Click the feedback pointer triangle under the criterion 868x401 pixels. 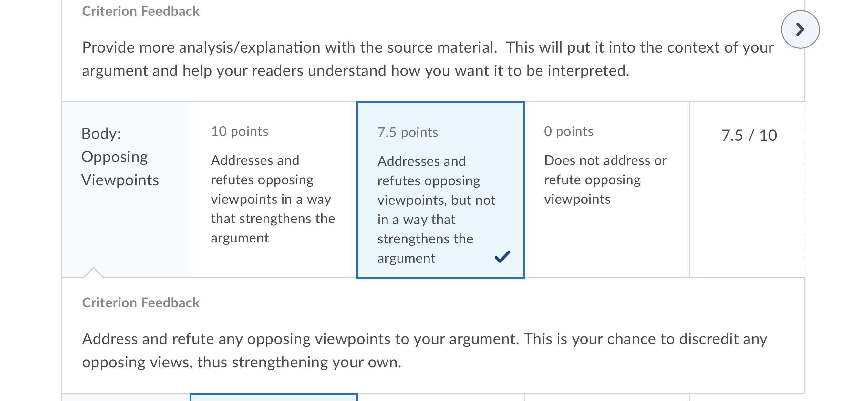[93, 272]
